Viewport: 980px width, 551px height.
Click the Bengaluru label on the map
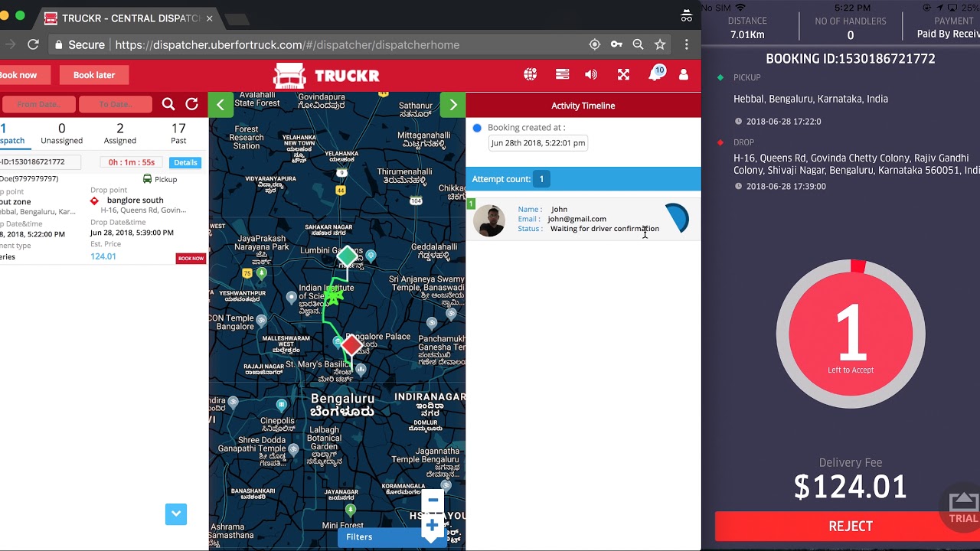342,406
